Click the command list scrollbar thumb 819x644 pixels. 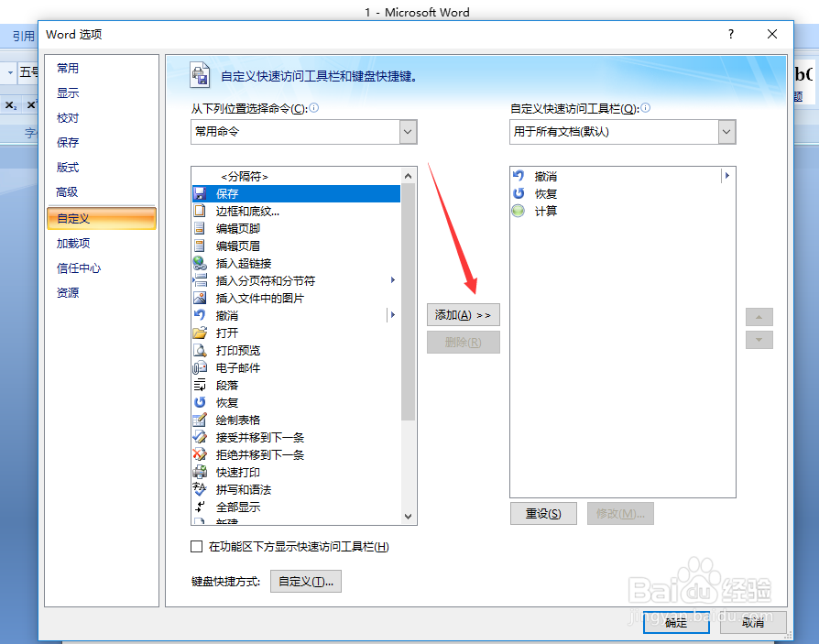point(409,302)
